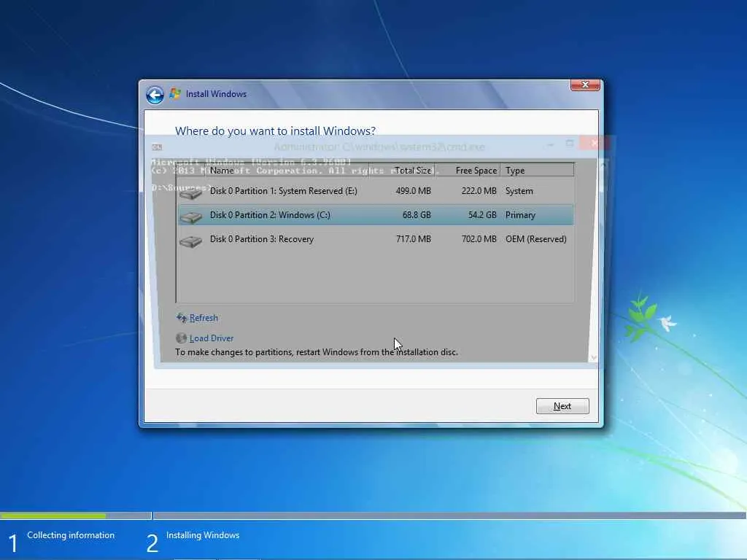Click the cmd window scrollbar up arrow
The width and height of the screenshot is (747, 560).
[x=603, y=165]
